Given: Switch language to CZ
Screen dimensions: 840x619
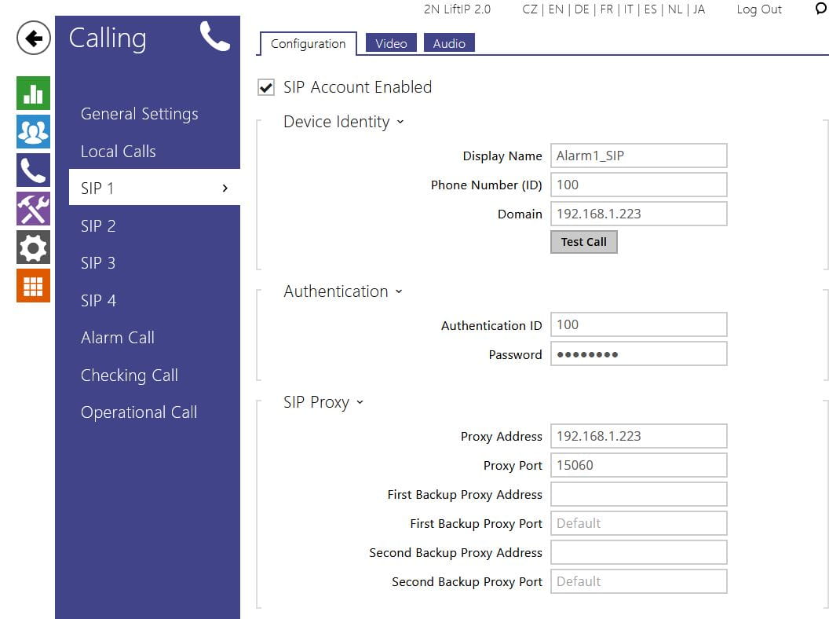Looking at the screenshot, I should pos(530,9).
